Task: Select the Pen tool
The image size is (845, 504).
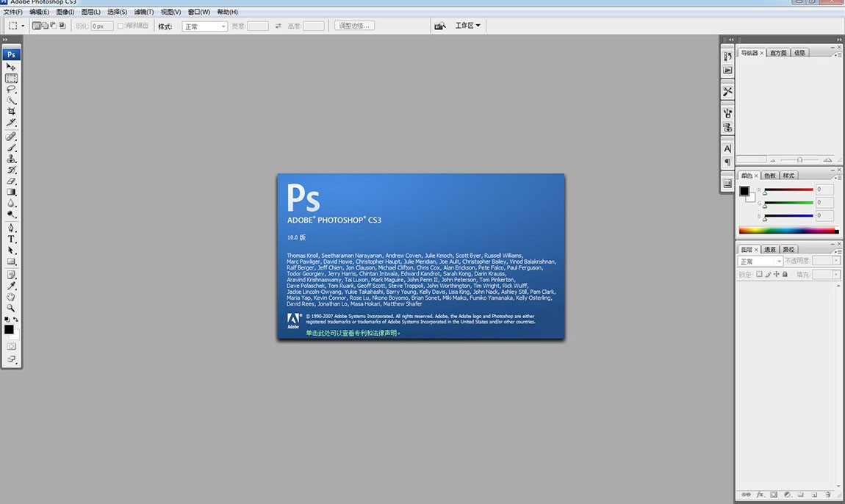Action: click(x=11, y=228)
